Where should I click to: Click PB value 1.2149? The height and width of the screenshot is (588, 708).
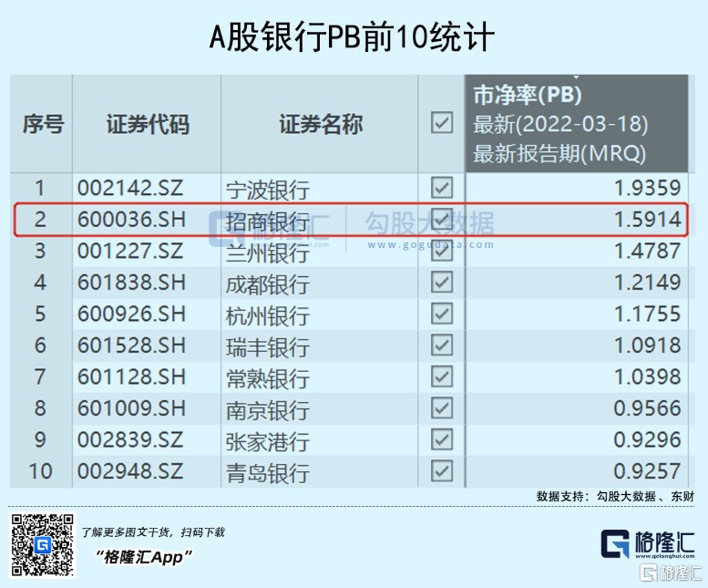click(648, 283)
